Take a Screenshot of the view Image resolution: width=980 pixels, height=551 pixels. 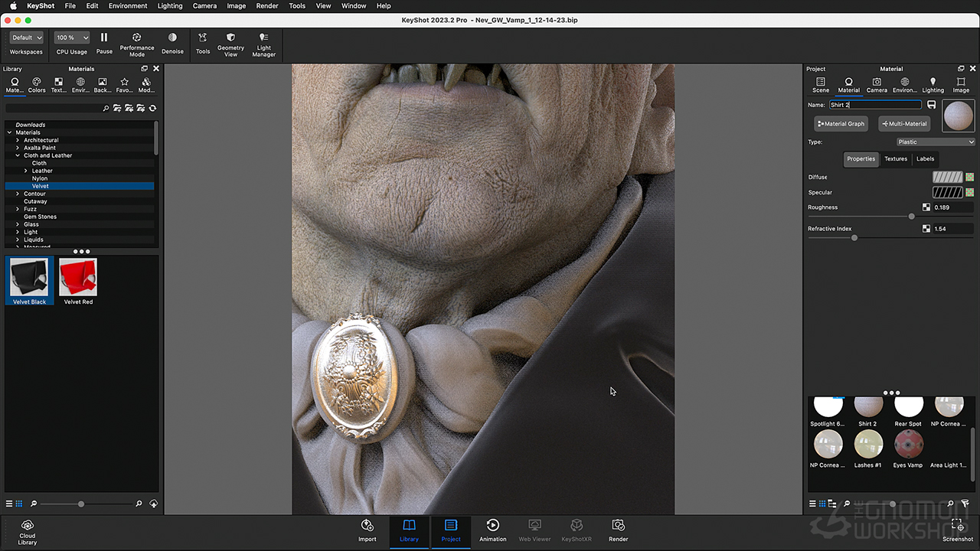[957, 525]
